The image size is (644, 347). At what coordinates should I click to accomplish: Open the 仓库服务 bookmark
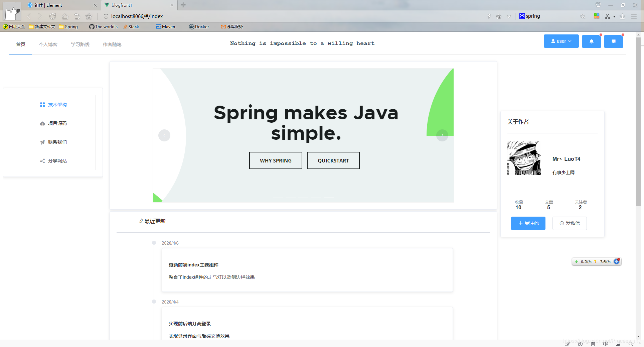point(232,27)
